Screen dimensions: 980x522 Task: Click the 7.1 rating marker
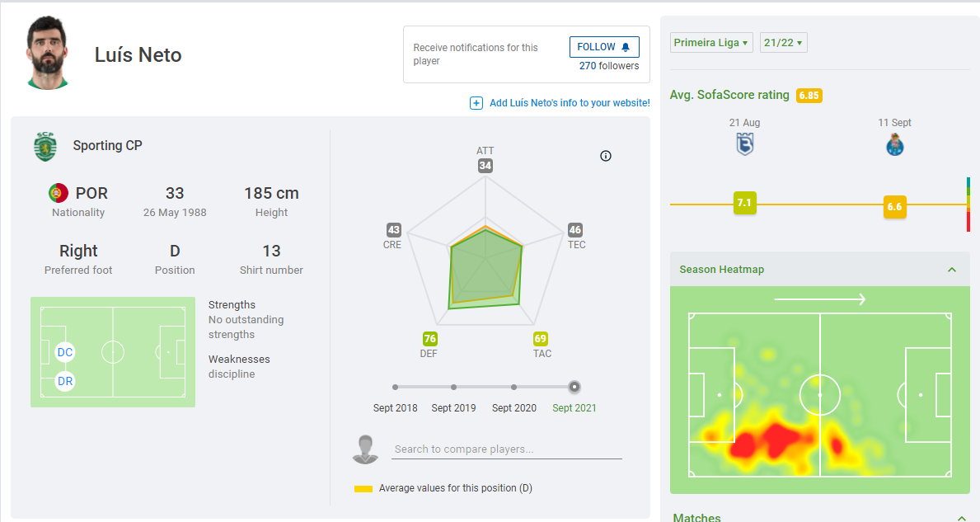coord(744,203)
